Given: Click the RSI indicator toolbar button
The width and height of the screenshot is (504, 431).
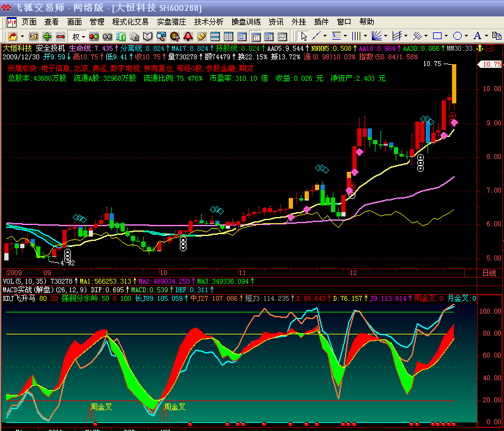Looking at the screenshot, I should click(x=34, y=36).
